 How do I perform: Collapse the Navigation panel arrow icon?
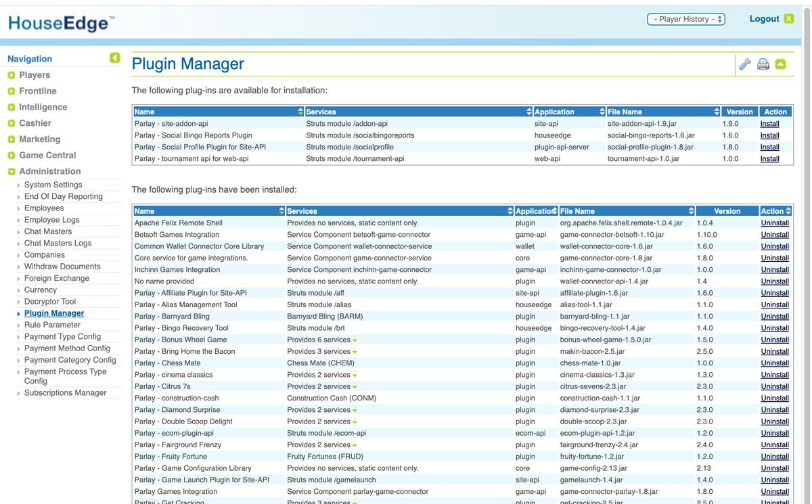tap(115, 58)
